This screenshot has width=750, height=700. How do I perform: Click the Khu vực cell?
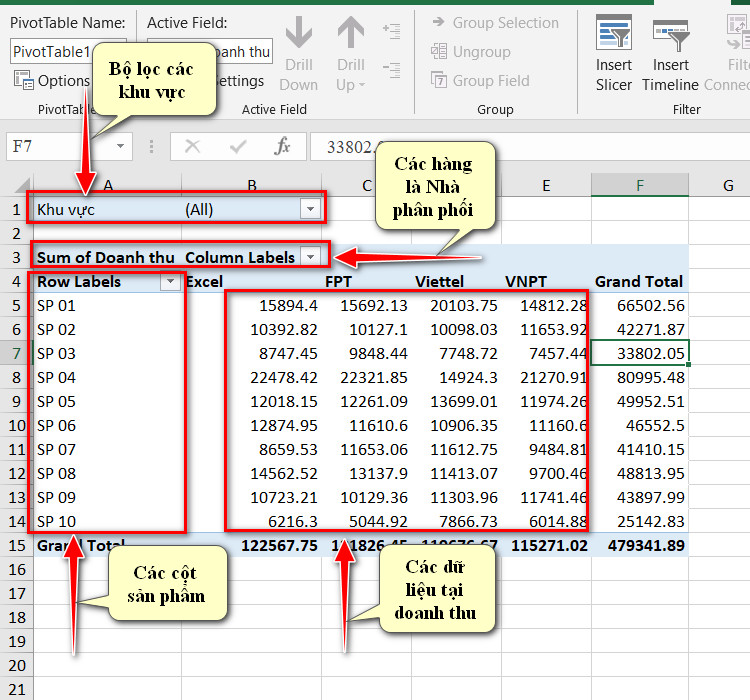[x=108, y=210]
